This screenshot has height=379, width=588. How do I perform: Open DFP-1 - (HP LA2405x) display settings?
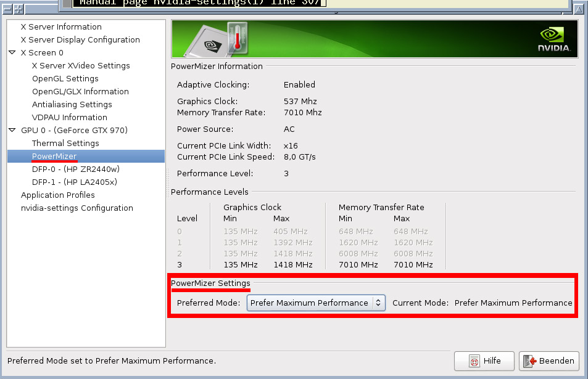coord(75,182)
